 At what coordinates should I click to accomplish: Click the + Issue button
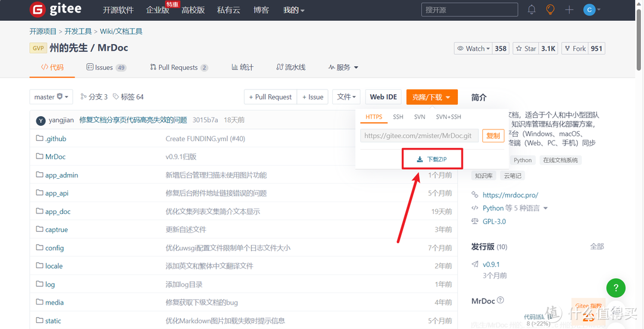pos(312,97)
